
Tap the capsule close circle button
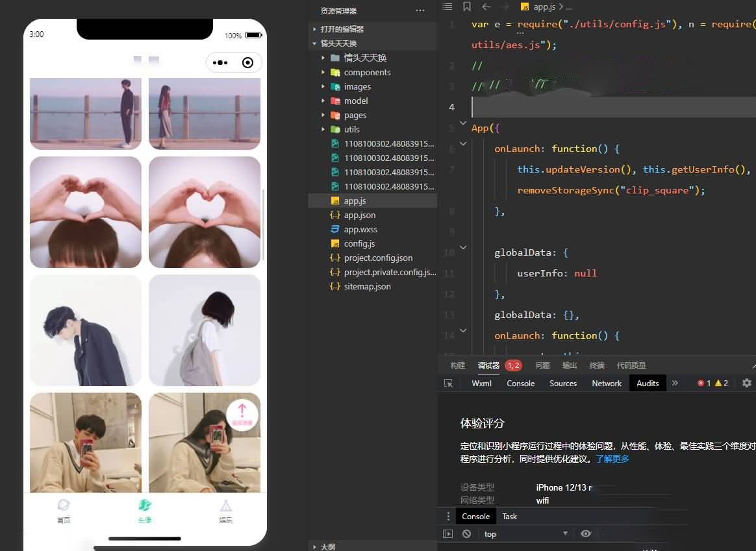point(247,63)
